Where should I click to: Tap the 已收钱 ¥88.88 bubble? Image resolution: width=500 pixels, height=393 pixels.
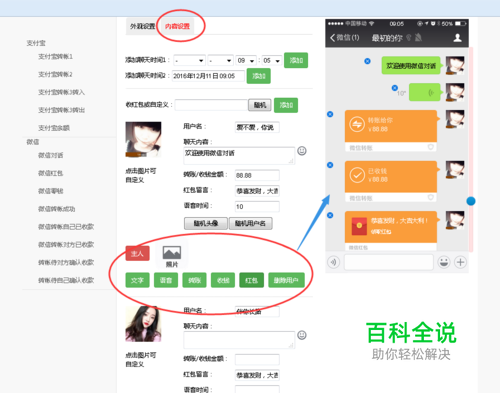coord(391,182)
